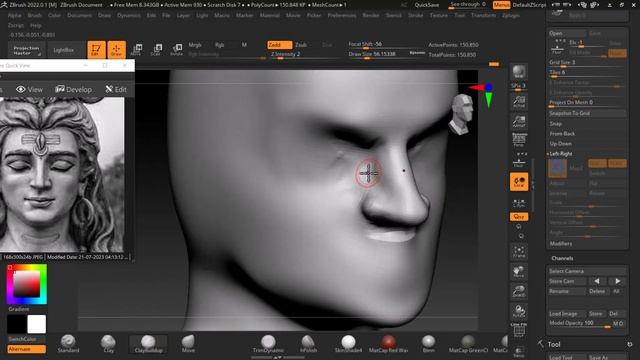Screen dimensions: 640x360
Task: Select the Rotate transform icon
Action: pyautogui.click(x=176, y=50)
